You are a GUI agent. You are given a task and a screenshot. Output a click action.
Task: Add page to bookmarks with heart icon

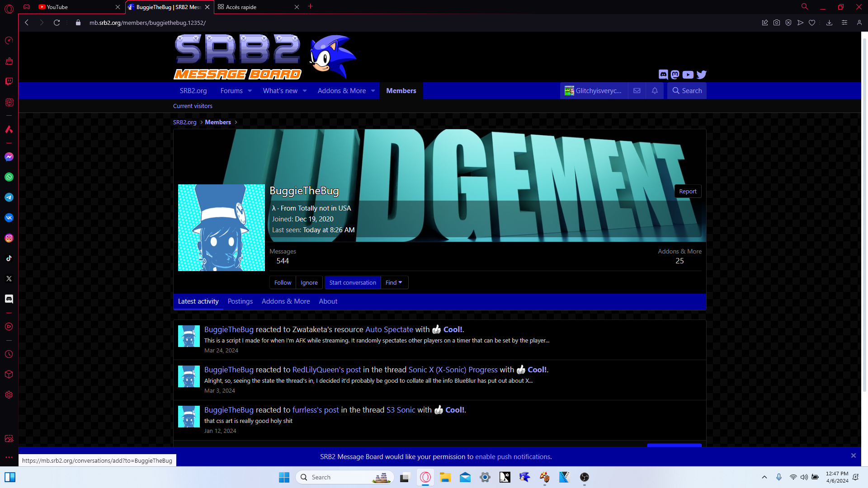point(812,23)
